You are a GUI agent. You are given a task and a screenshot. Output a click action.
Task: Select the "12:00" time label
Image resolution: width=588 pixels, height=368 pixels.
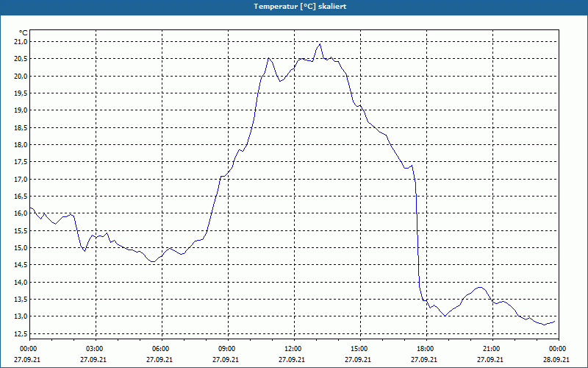point(294,349)
